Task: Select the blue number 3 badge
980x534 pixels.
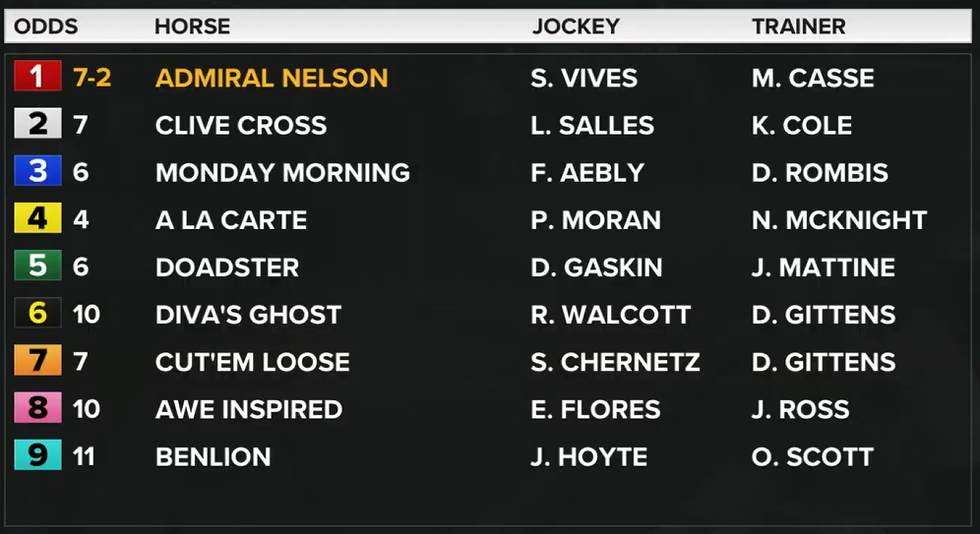Action: [x=37, y=171]
